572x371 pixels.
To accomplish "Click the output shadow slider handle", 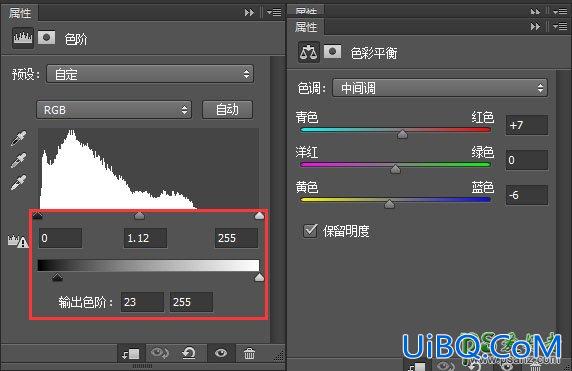I will (x=57, y=277).
